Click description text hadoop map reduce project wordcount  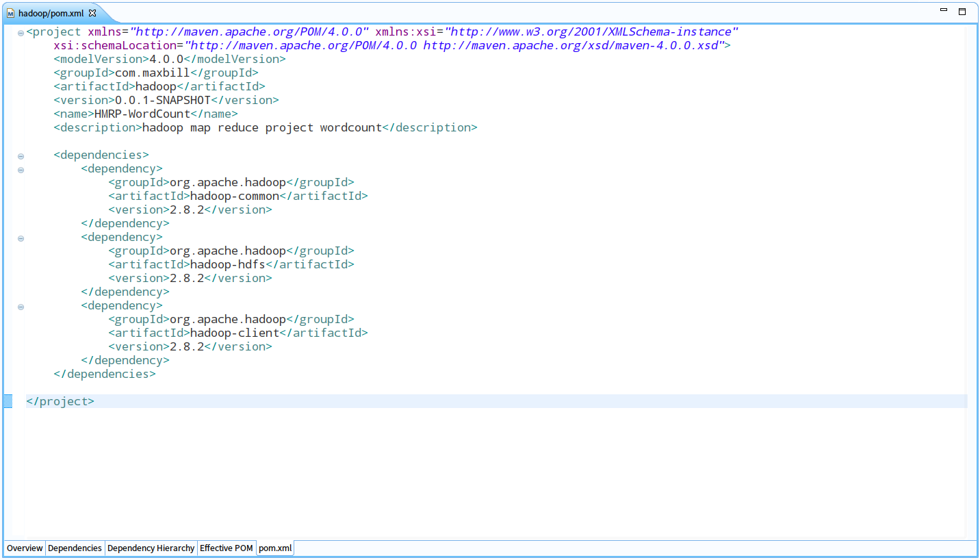point(262,127)
